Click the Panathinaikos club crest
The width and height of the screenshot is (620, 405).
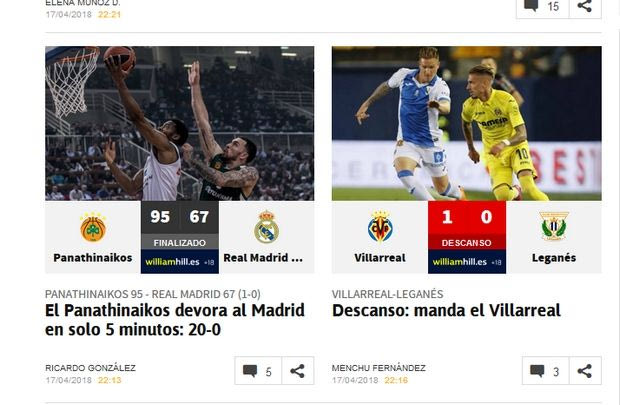pos(93,227)
